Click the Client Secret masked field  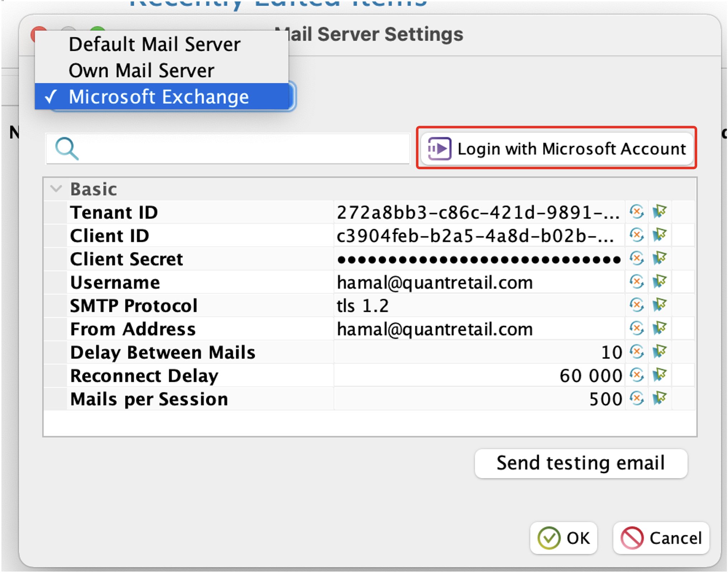[x=479, y=259]
